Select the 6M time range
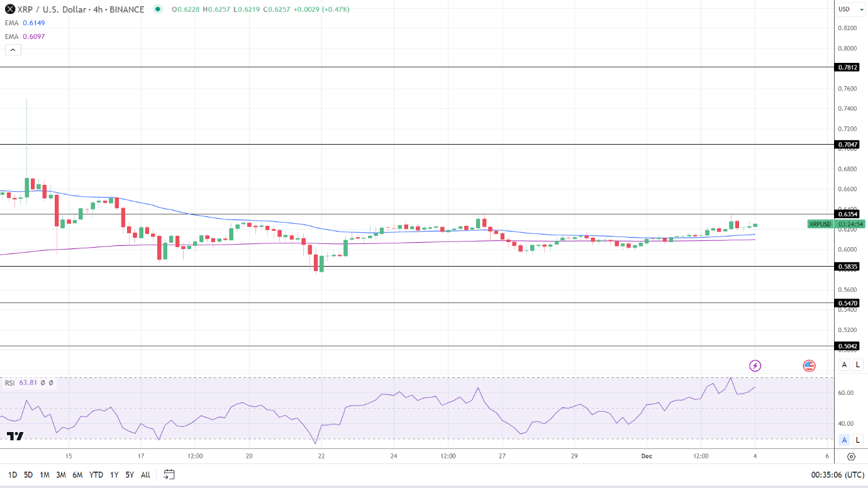Viewport: 868px width, 488px height. pyautogui.click(x=77, y=475)
